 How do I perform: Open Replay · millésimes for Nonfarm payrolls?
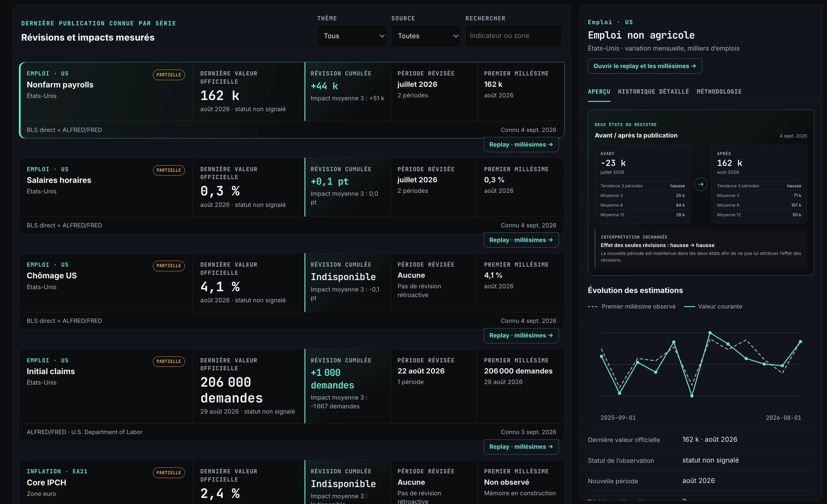(521, 145)
